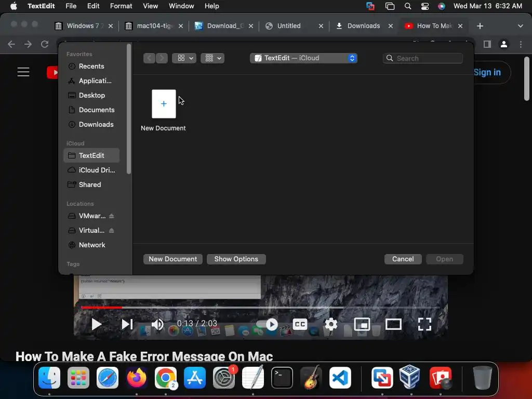This screenshot has height=399, width=532.
Task: Open Finder from the Dock
Action: [x=49, y=378]
